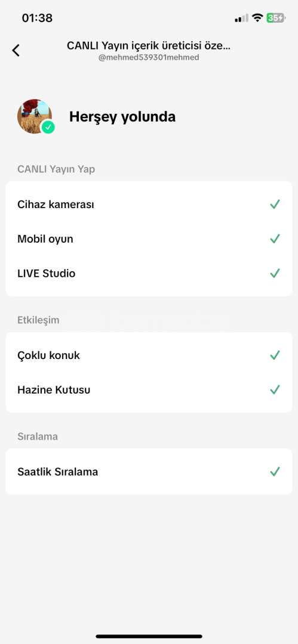This screenshot has width=298, height=644.
Task: Select the Çoklu konuk entry
Action: (x=149, y=355)
